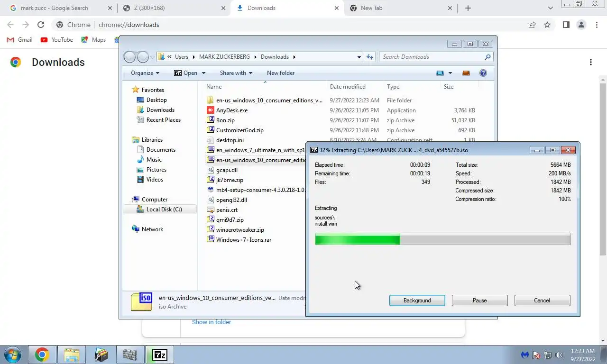Click the Show in folder link
This screenshot has height=364, width=607.
(x=212, y=322)
